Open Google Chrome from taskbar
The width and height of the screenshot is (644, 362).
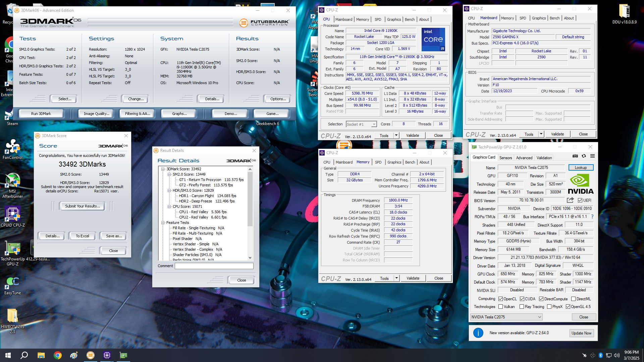coord(58,355)
